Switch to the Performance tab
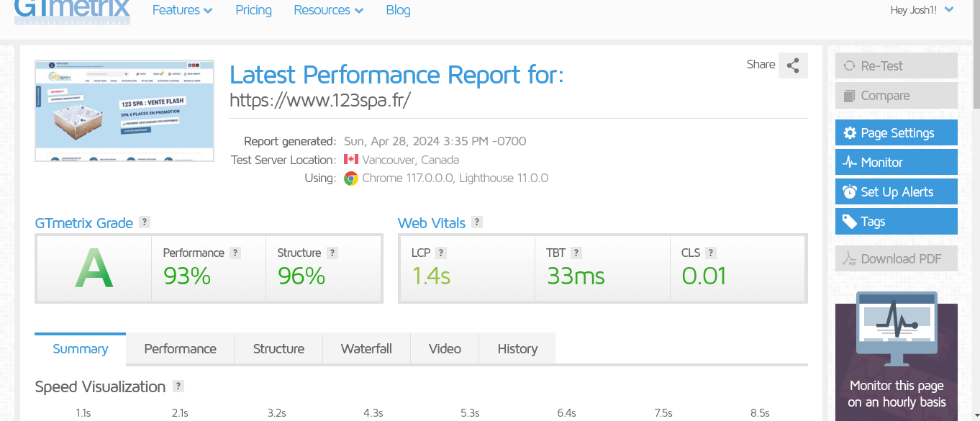Viewport: 980px width, 421px height. coord(180,349)
